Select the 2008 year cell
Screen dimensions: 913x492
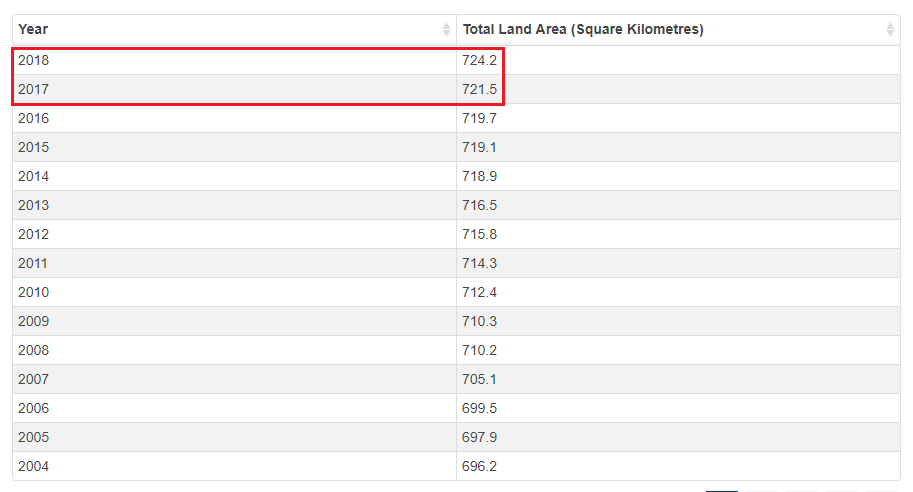(34, 350)
